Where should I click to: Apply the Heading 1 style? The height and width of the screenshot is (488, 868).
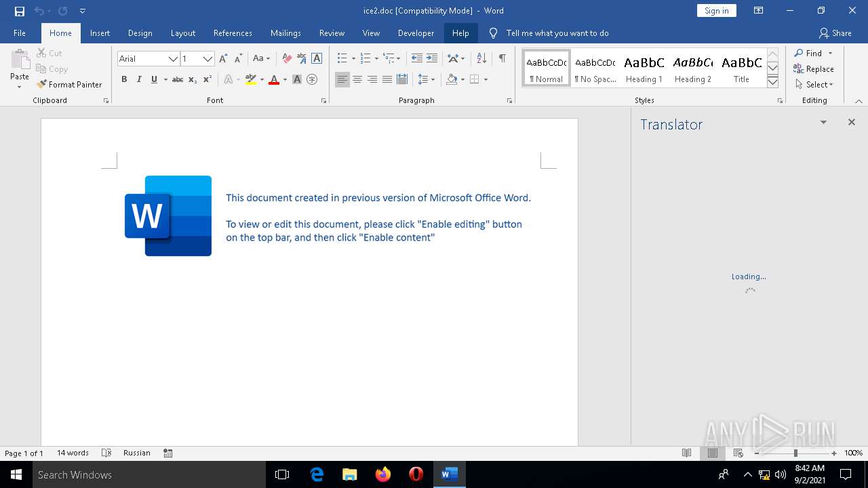644,68
